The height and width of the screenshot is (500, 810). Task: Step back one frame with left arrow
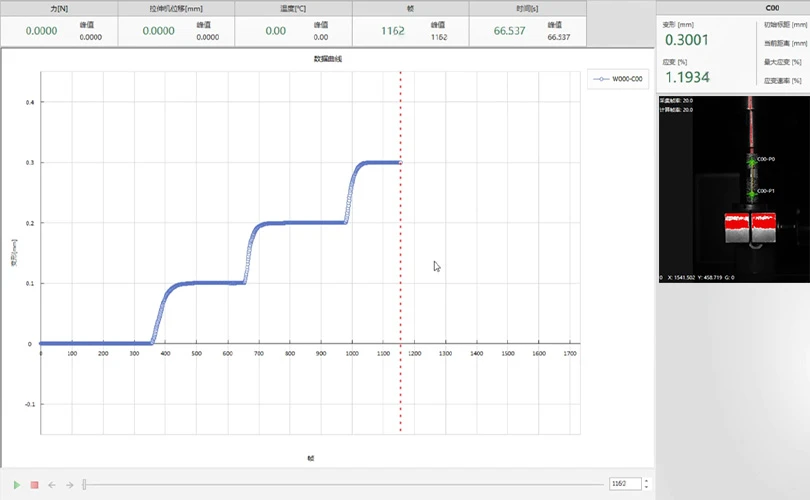52,485
